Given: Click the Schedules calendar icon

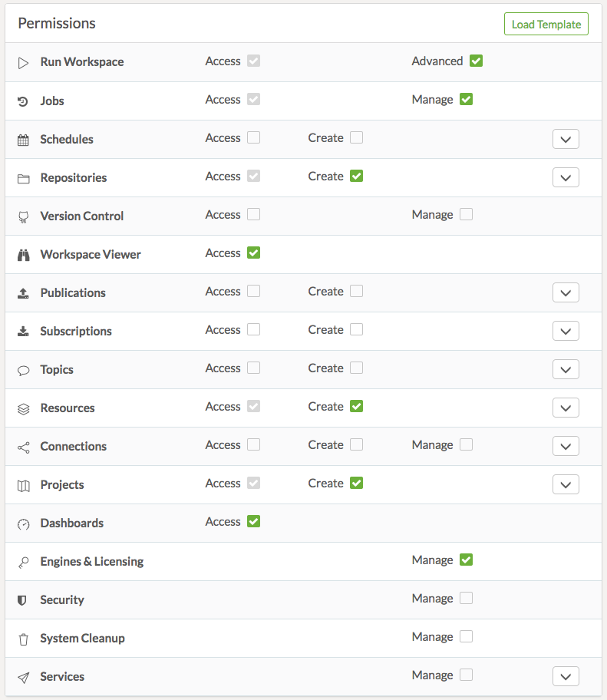Looking at the screenshot, I should [23, 140].
